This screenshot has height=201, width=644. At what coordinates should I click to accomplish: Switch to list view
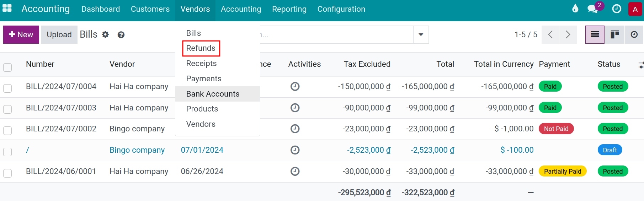595,34
